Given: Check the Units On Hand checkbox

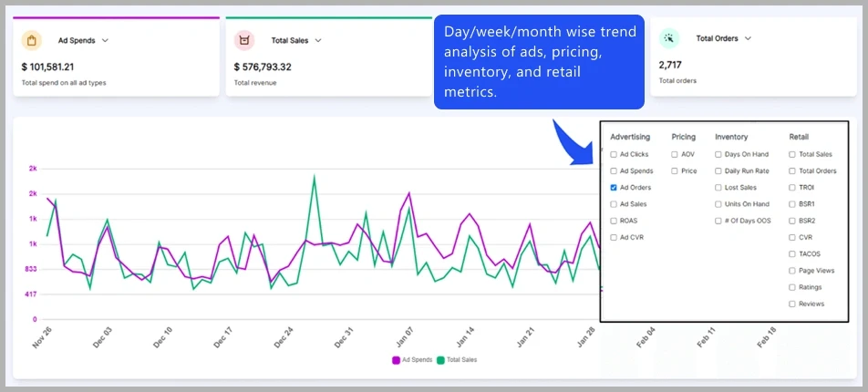Looking at the screenshot, I should pyautogui.click(x=718, y=204).
